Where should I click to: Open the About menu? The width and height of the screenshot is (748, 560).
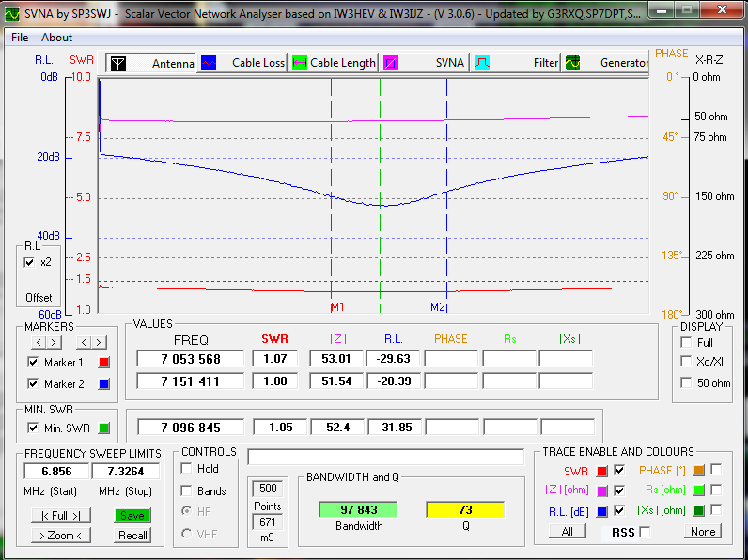point(56,38)
